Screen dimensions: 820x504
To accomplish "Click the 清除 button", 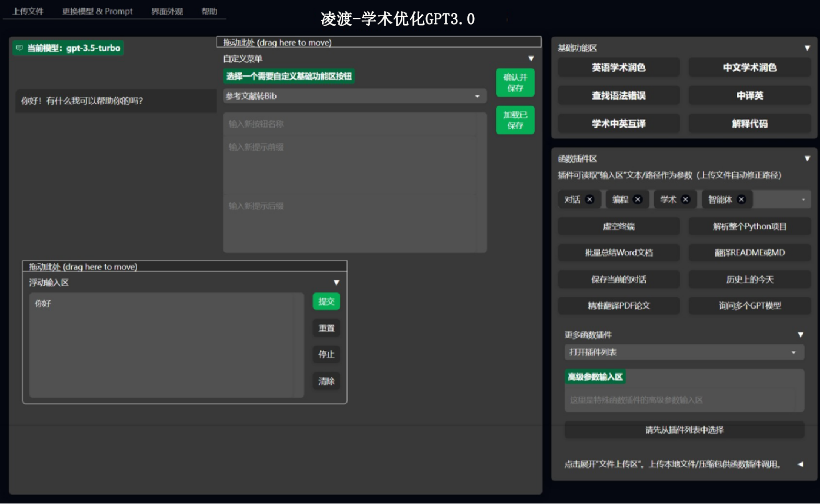I will (x=327, y=381).
